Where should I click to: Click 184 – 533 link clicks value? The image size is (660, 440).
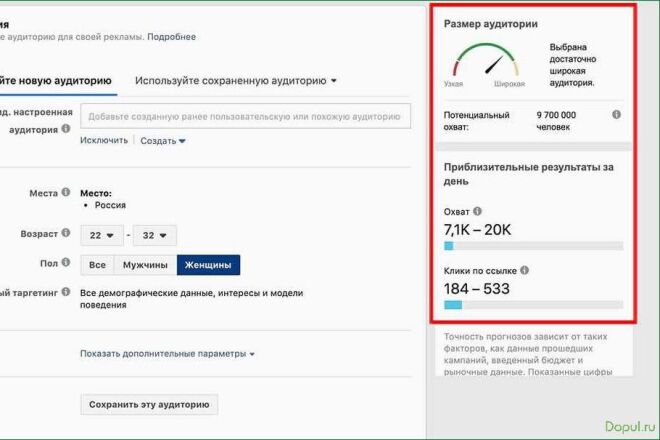tap(476, 289)
